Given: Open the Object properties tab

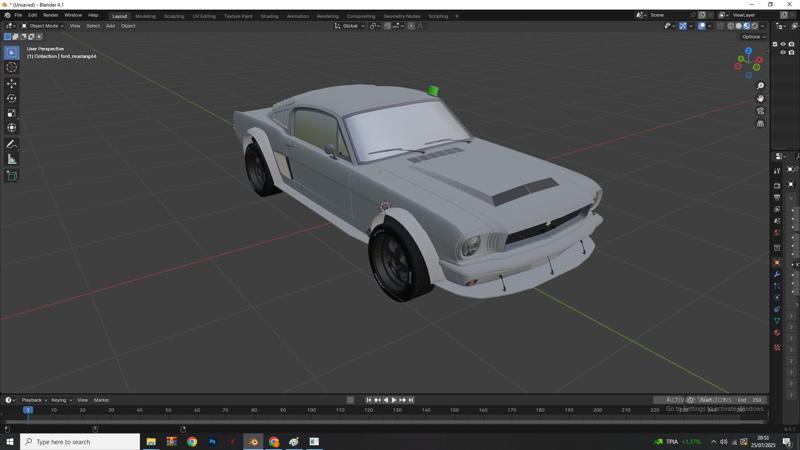Looking at the screenshot, I should 777,263.
